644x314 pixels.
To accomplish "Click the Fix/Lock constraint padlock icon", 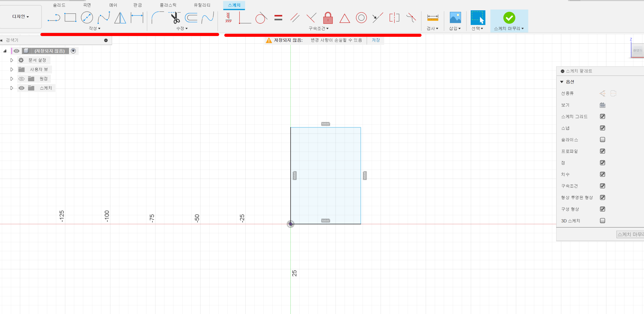I will [x=328, y=18].
